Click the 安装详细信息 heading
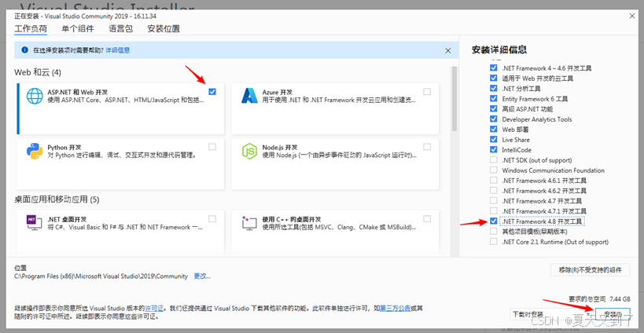The height and width of the screenshot is (333, 644). pos(499,50)
